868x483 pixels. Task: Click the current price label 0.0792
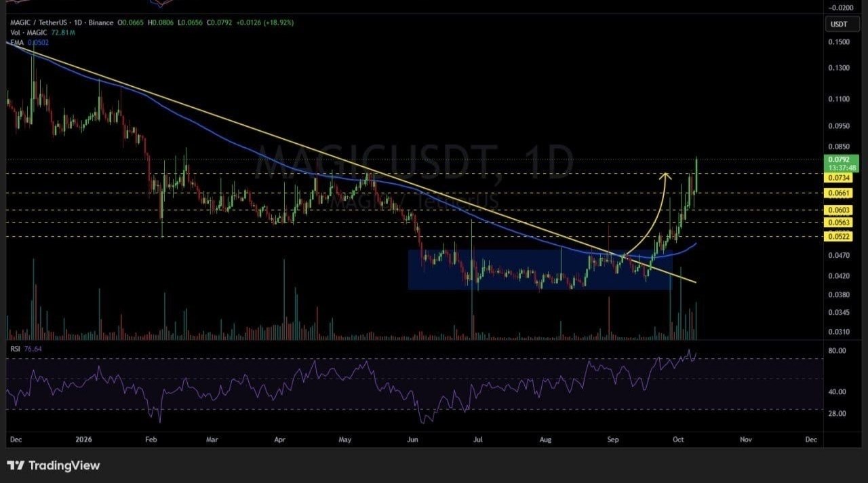pyautogui.click(x=838, y=159)
